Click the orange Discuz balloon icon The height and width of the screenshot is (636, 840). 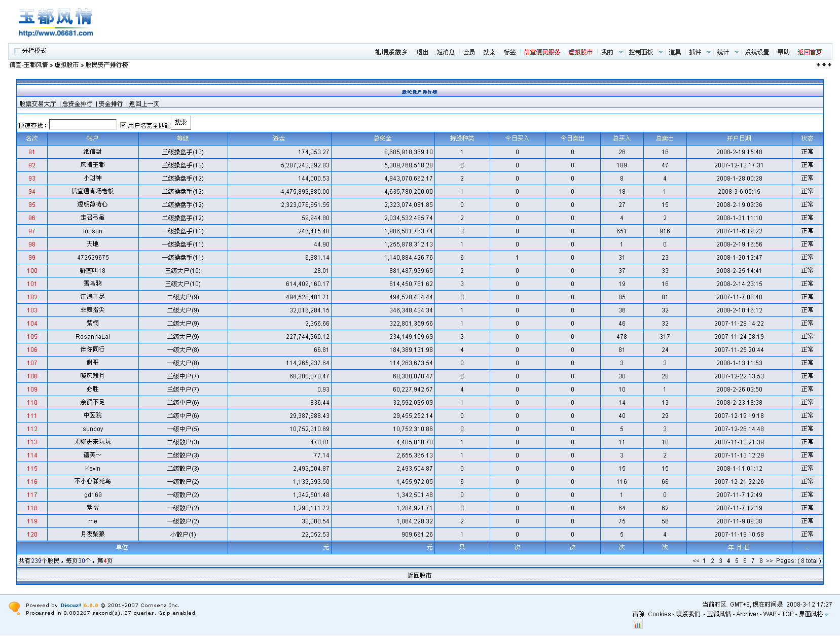tap(15, 608)
